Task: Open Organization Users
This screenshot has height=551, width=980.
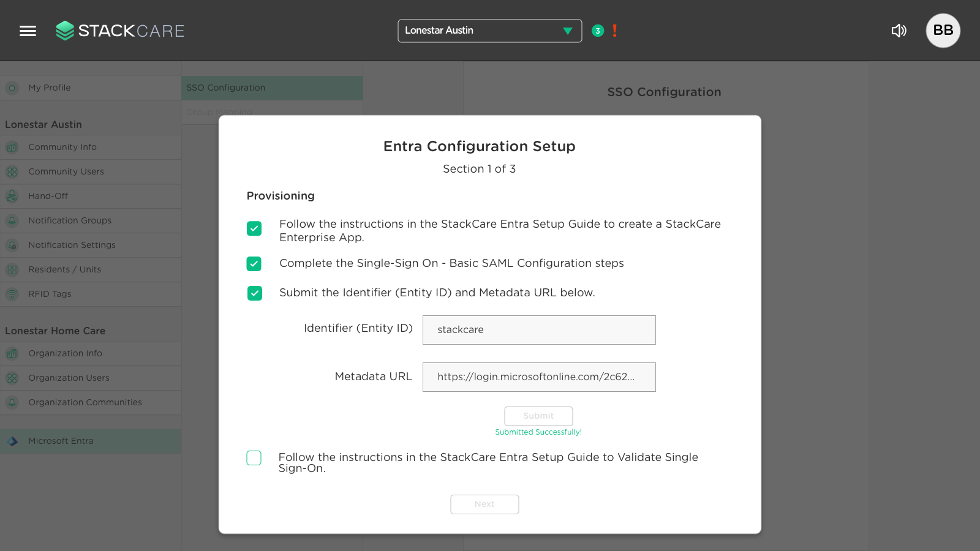Action: pyautogui.click(x=91, y=378)
